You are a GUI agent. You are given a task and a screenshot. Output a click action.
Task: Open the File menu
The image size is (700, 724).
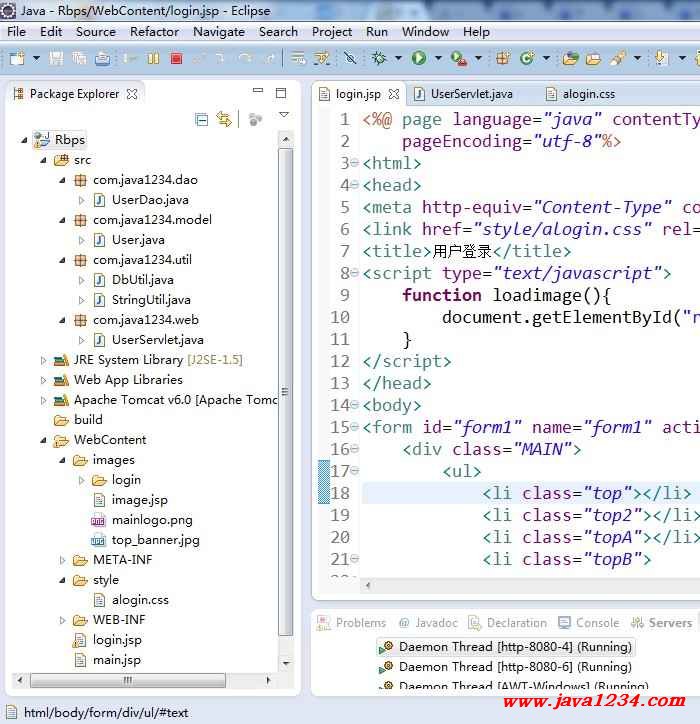tap(17, 32)
